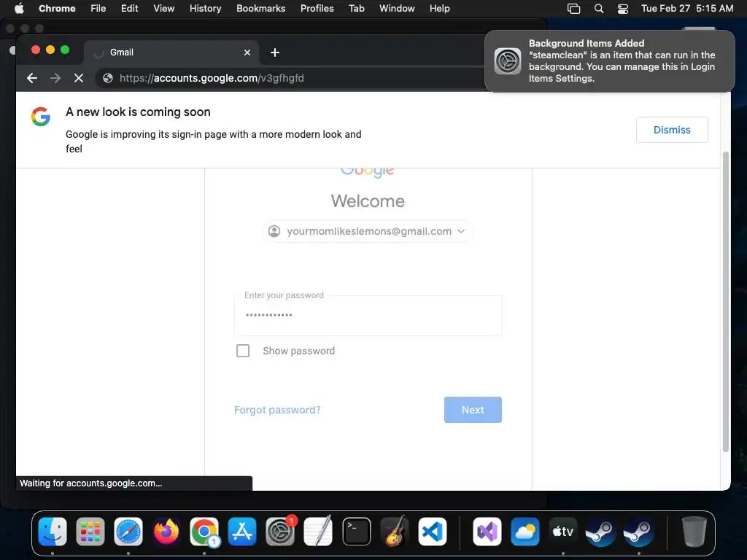747x560 pixels.
Task: Open Launchpad from the Dock
Action: point(90,532)
